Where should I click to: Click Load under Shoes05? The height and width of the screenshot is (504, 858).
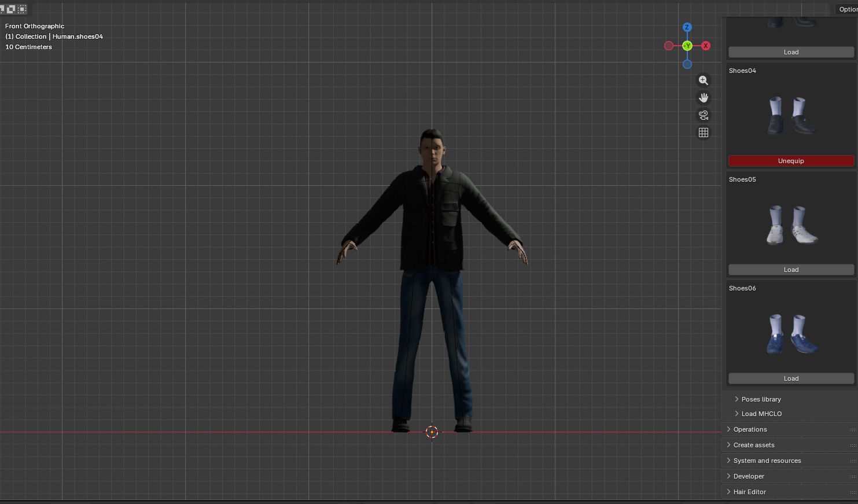pyautogui.click(x=791, y=270)
